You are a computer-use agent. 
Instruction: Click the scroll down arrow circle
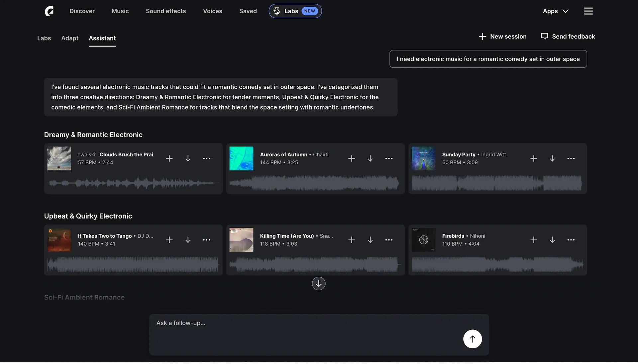click(319, 284)
